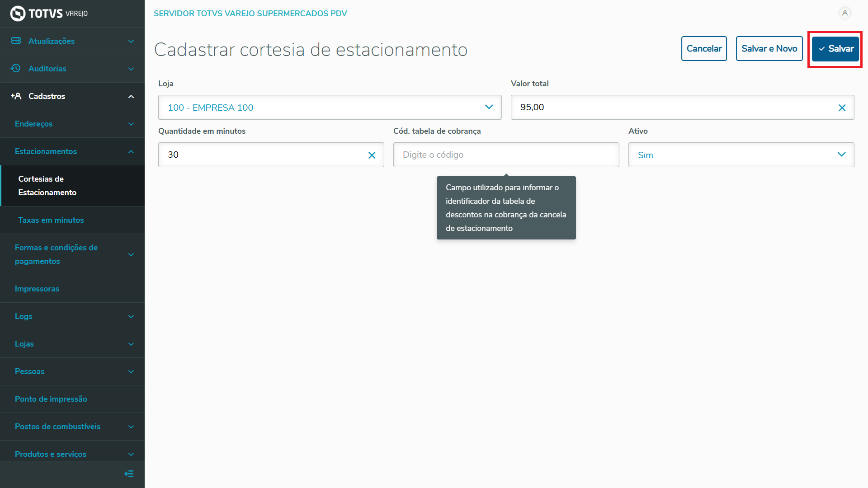Click the Atualizações server icon
Viewport: 868px width, 488px height.
tap(16, 41)
